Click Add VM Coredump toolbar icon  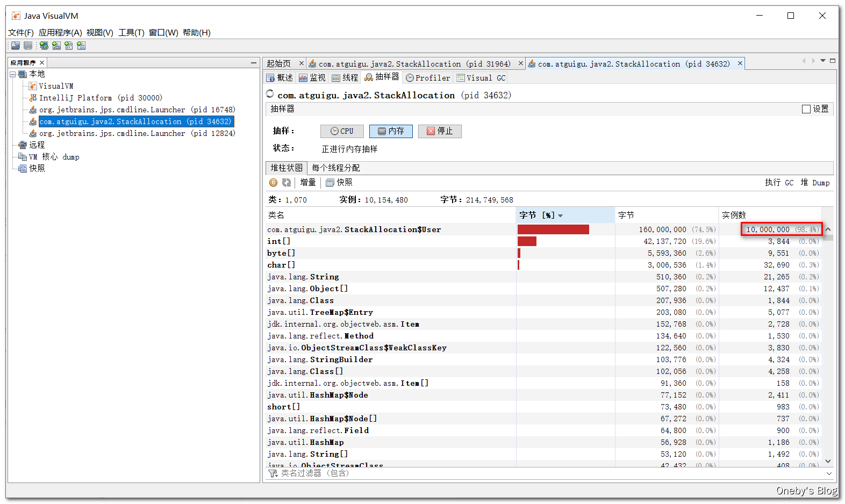click(69, 46)
